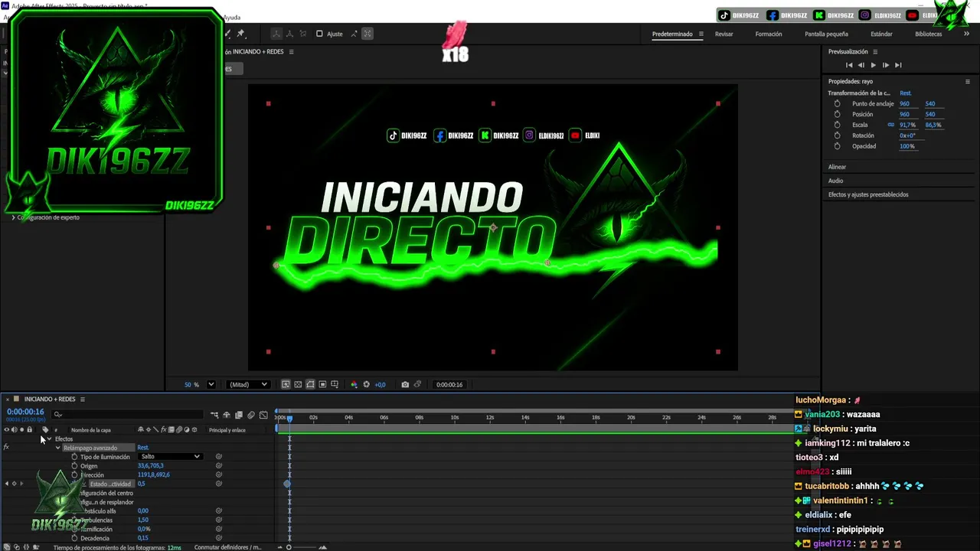Collapse the Efectos group
Viewport: 980px width, 551px height.
(x=49, y=439)
